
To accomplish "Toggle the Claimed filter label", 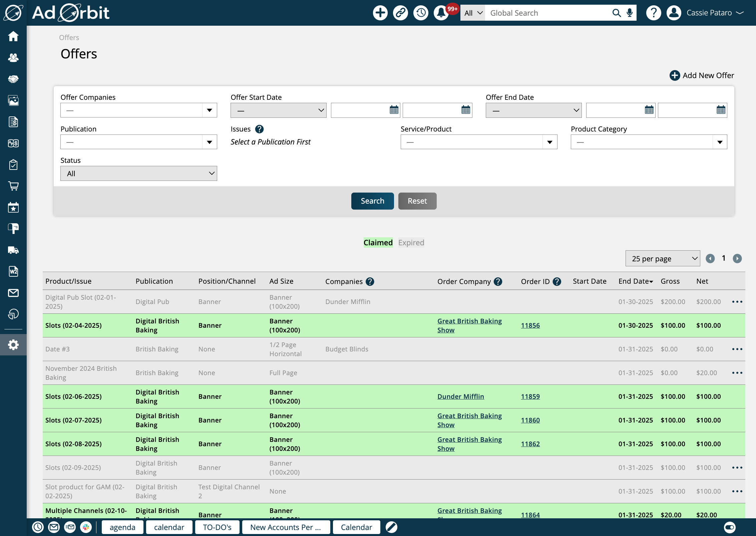I will [378, 243].
